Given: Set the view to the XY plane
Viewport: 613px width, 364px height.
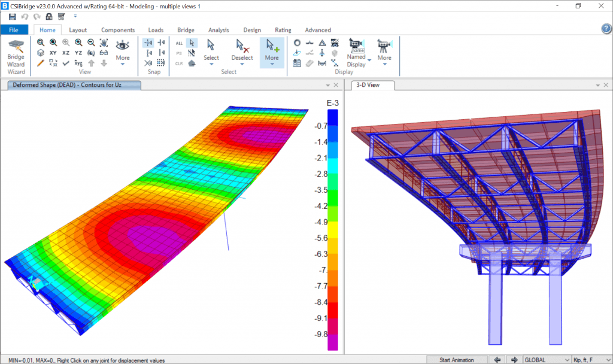Looking at the screenshot, I should pos(53,53).
